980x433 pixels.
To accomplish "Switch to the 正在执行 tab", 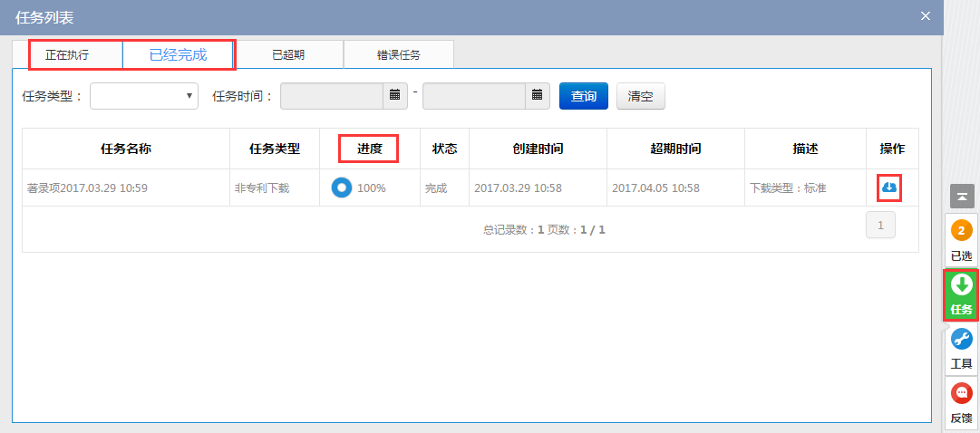I will 67,55.
